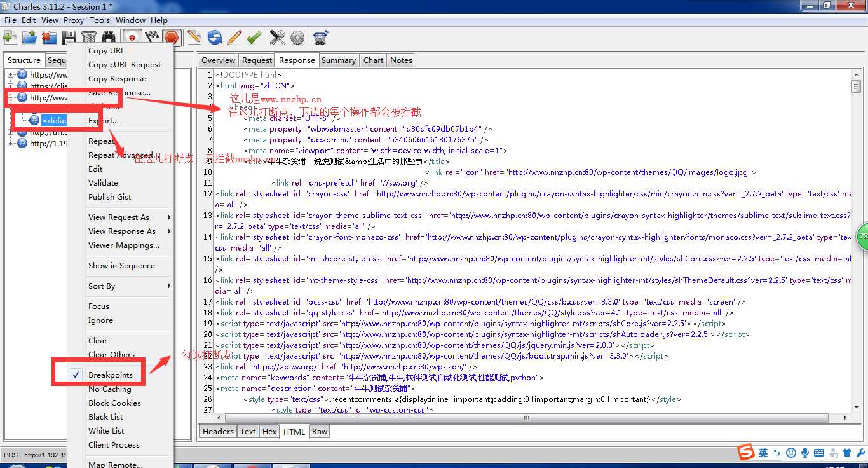Validate with the green checkmark icon
Image resolution: width=868 pixels, height=468 pixels.
pos(254,38)
